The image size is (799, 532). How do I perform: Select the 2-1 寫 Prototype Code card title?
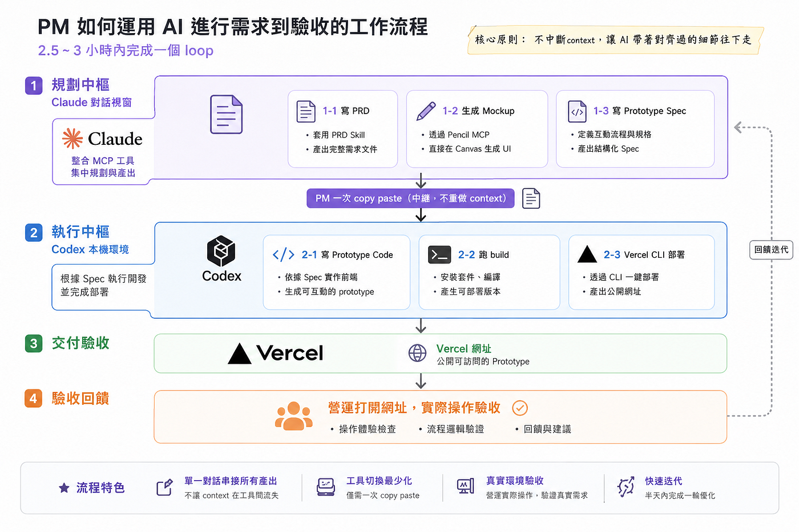coord(347,255)
